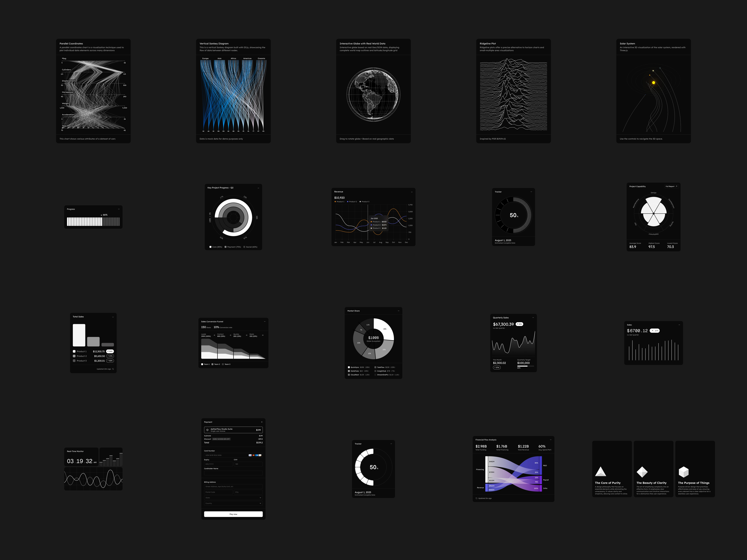Click the 54% growth badge
747x560 pixels.
click(110, 351)
